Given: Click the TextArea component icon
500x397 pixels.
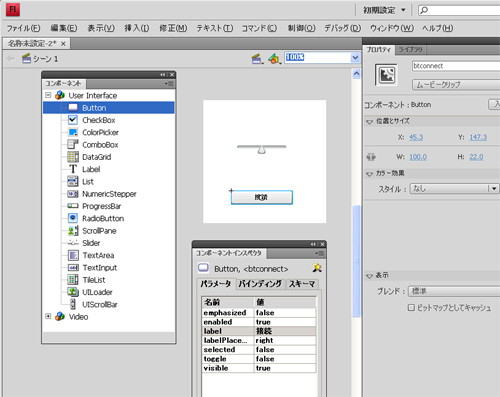Looking at the screenshot, I should (73, 255).
